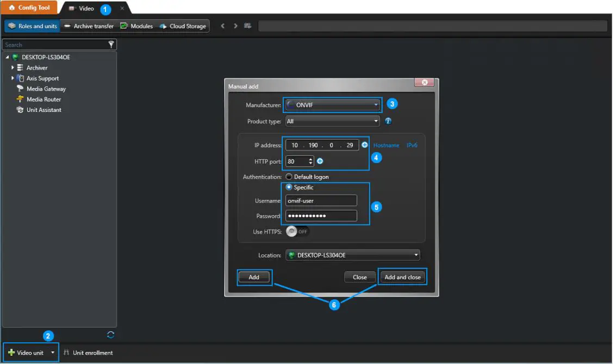The height and width of the screenshot is (364, 616).
Task: Click the Media Router icon
Action: pyautogui.click(x=20, y=99)
